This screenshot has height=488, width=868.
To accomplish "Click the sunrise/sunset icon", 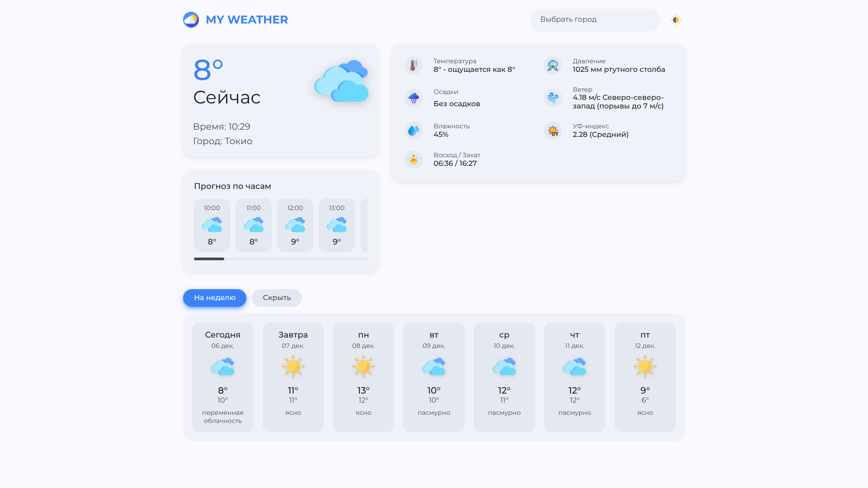I will coord(413,160).
